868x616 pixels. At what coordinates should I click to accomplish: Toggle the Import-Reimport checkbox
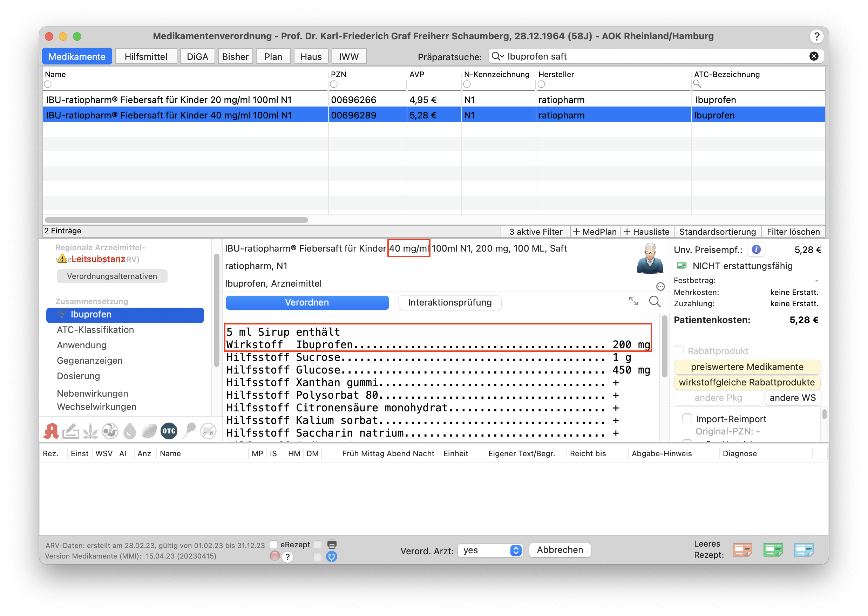[x=687, y=418]
